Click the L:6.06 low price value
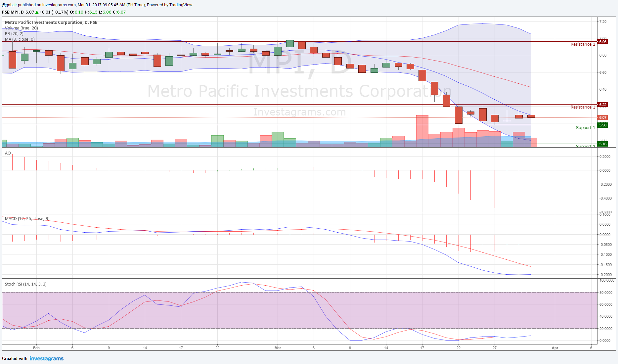618x364 pixels. click(x=105, y=12)
